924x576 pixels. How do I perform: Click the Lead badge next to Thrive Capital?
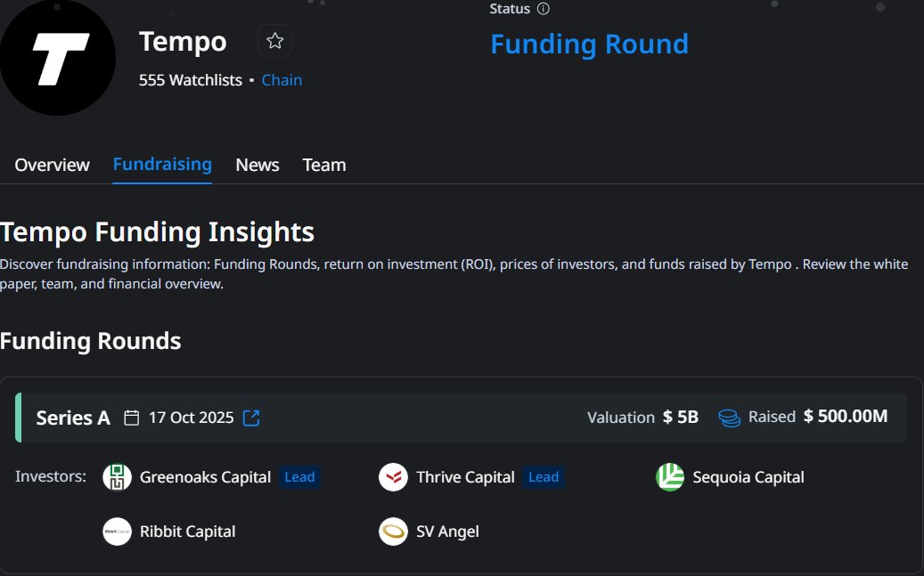pyautogui.click(x=544, y=477)
